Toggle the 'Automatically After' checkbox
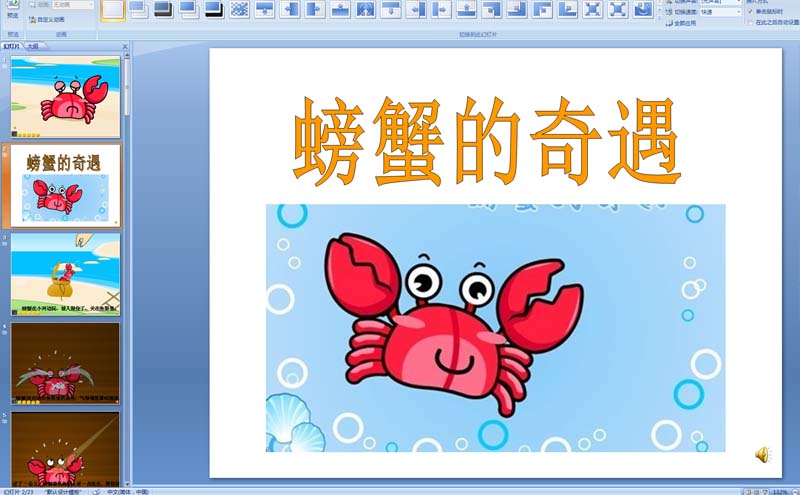 pos(750,22)
